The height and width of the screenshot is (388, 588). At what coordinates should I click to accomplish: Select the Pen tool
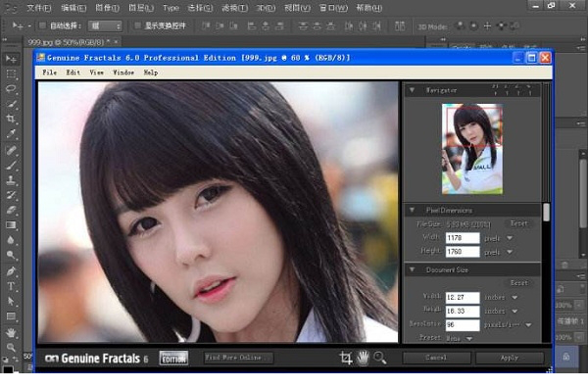click(x=11, y=271)
